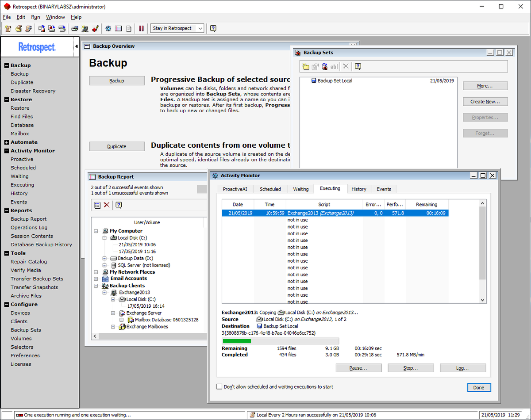Click the Create New button in Backup Sets
The width and height of the screenshot is (531, 420).
coord(485,101)
